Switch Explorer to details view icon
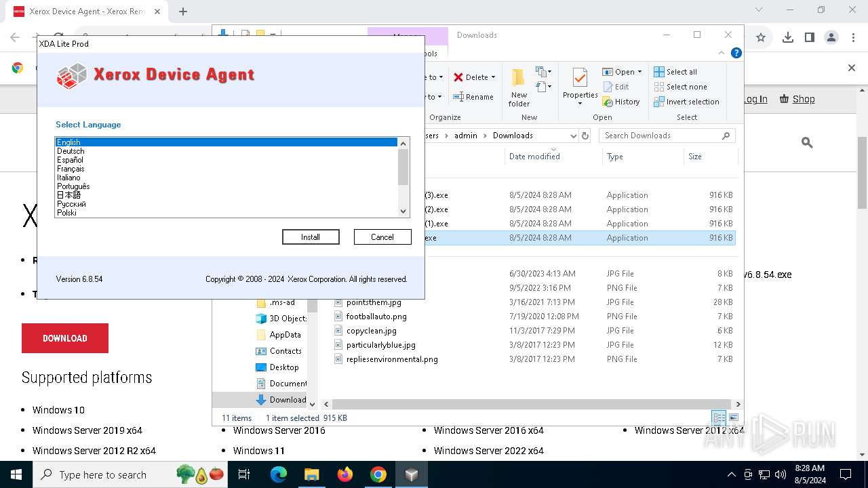868x488 pixels. pyautogui.click(x=719, y=418)
